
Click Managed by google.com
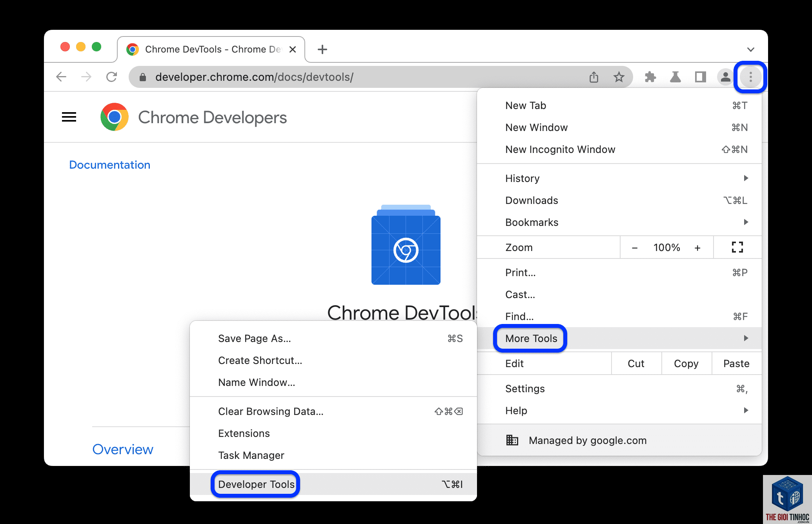pos(619,440)
